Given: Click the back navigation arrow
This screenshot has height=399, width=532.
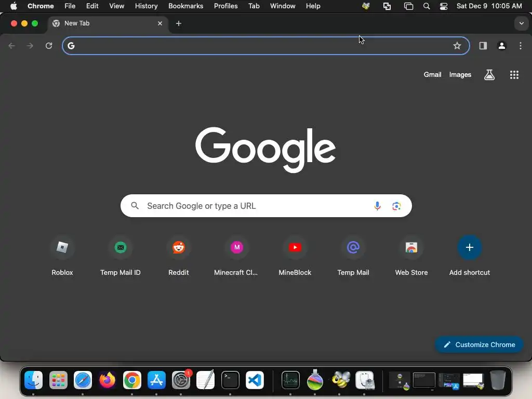Looking at the screenshot, I should (x=11, y=46).
